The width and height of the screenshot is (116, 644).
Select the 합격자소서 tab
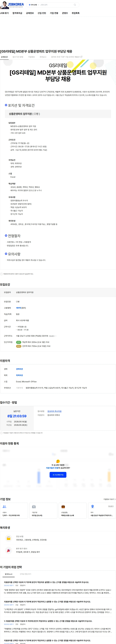pos(8,574)
